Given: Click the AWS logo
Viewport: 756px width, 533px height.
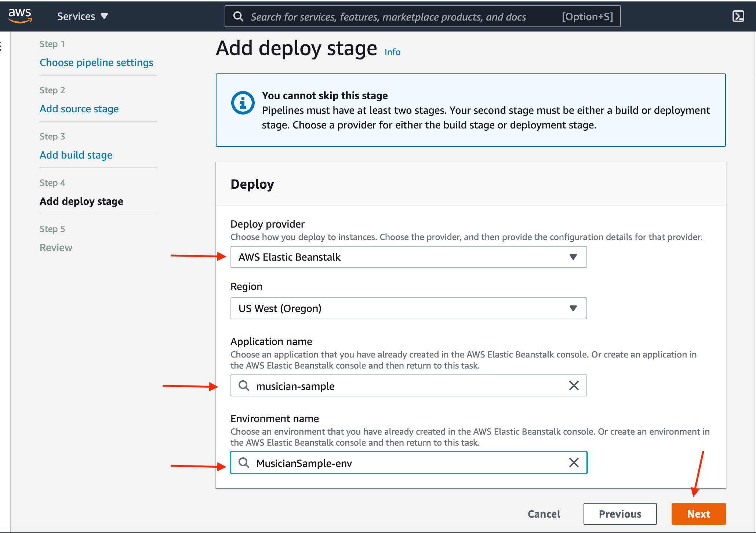Looking at the screenshot, I should 20,16.
